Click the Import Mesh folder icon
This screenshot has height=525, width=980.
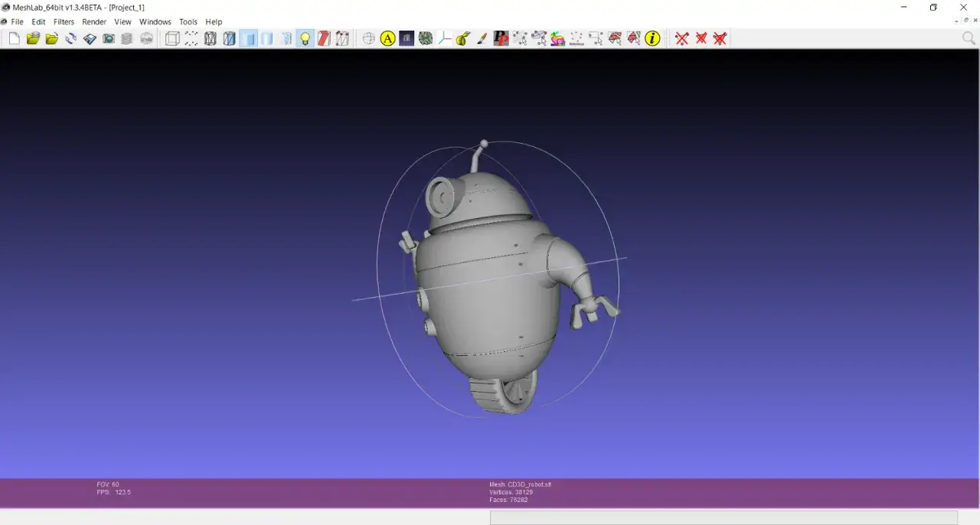coord(52,38)
